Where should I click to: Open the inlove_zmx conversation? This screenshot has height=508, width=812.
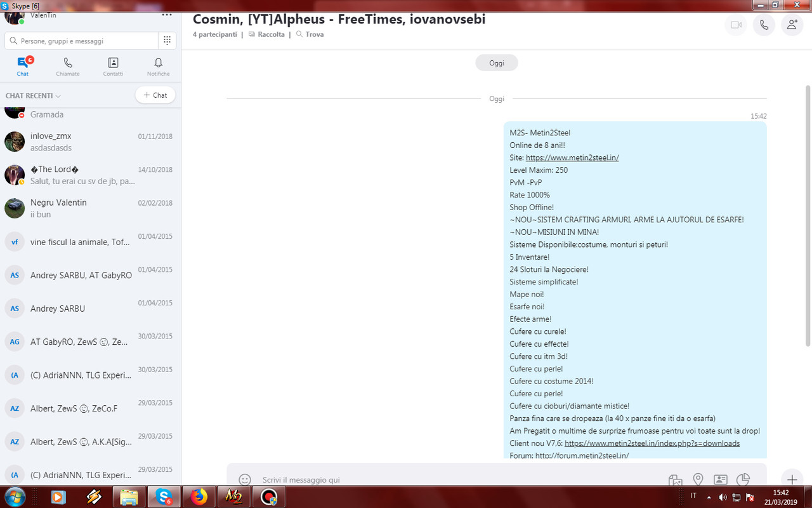coord(91,142)
